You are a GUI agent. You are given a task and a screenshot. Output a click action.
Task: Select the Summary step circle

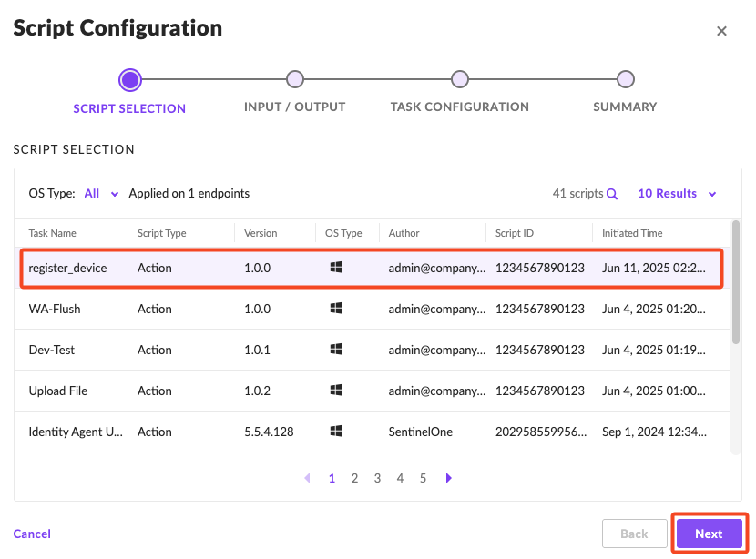coord(625,80)
